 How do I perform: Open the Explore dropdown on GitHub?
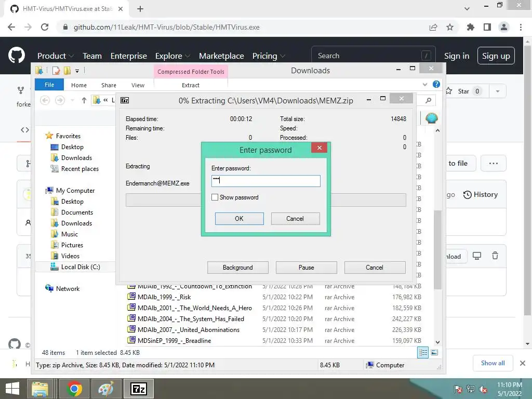click(172, 56)
